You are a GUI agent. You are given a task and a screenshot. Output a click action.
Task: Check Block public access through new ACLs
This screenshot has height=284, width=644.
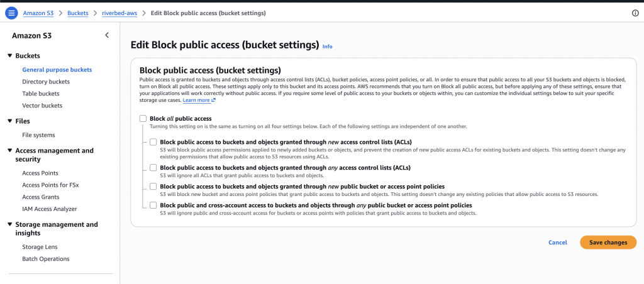[x=153, y=142]
